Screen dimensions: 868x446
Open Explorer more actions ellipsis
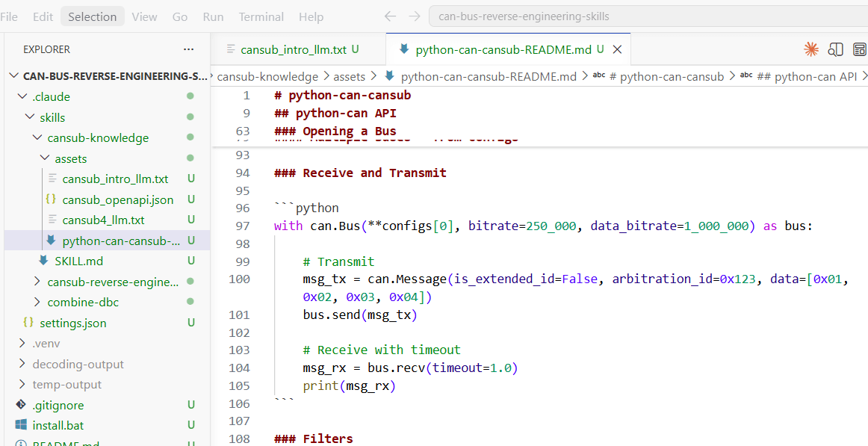pos(189,49)
